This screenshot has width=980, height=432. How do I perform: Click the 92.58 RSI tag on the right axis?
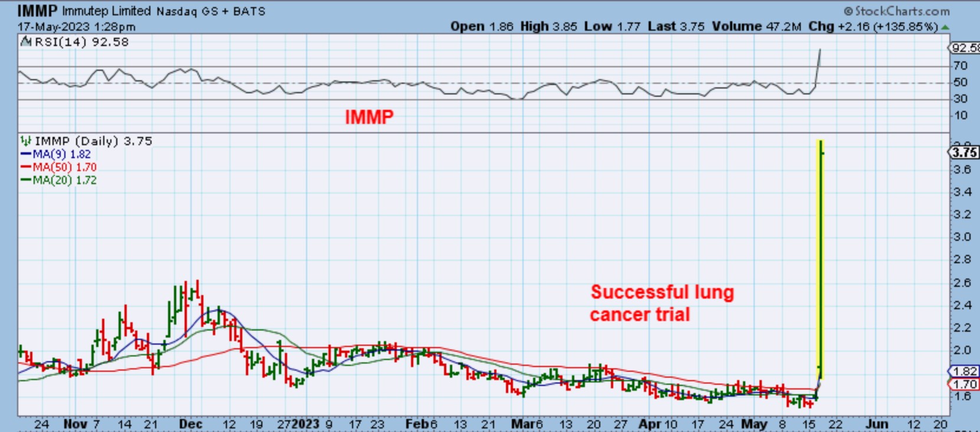pyautogui.click(x=965, y=48)
